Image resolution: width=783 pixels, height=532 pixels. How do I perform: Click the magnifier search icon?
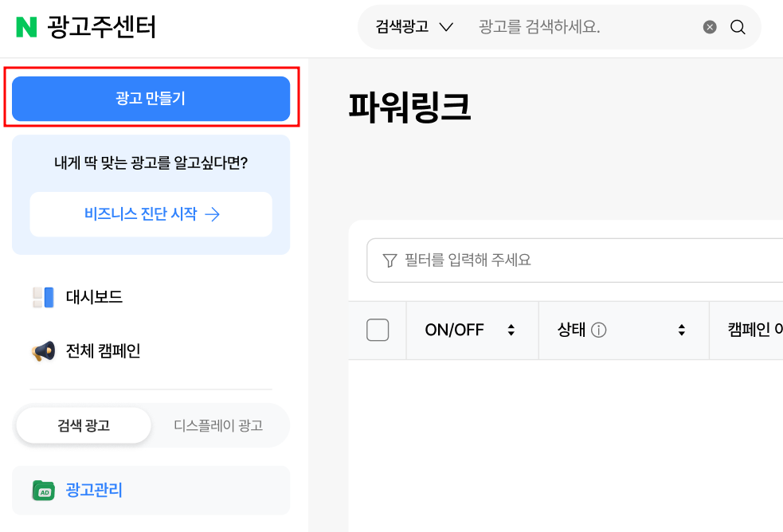738,27
